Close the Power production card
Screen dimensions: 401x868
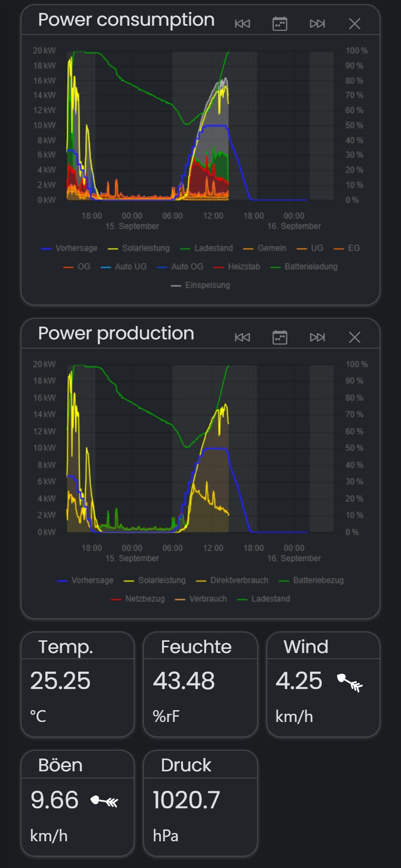355,337
